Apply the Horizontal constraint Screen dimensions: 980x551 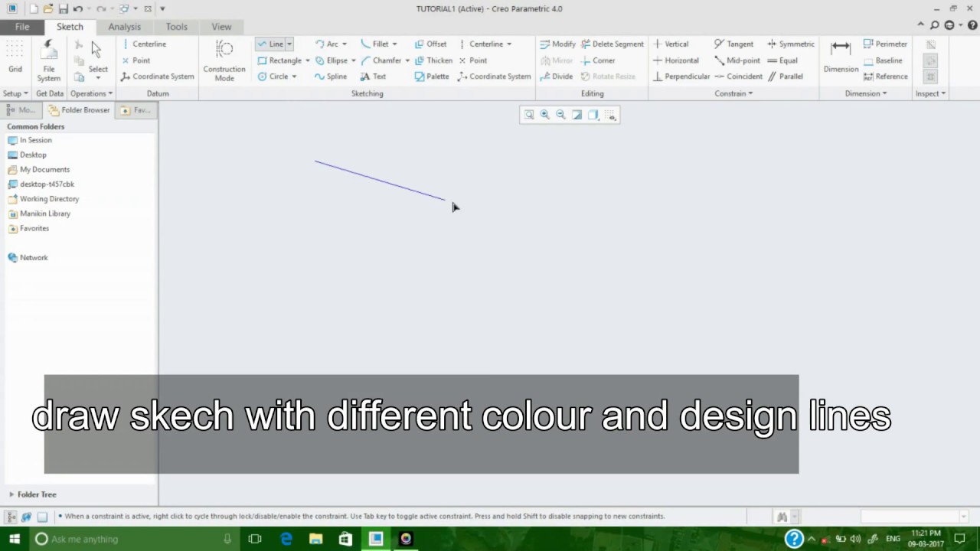pyautogui.click(x=675, y=60)
